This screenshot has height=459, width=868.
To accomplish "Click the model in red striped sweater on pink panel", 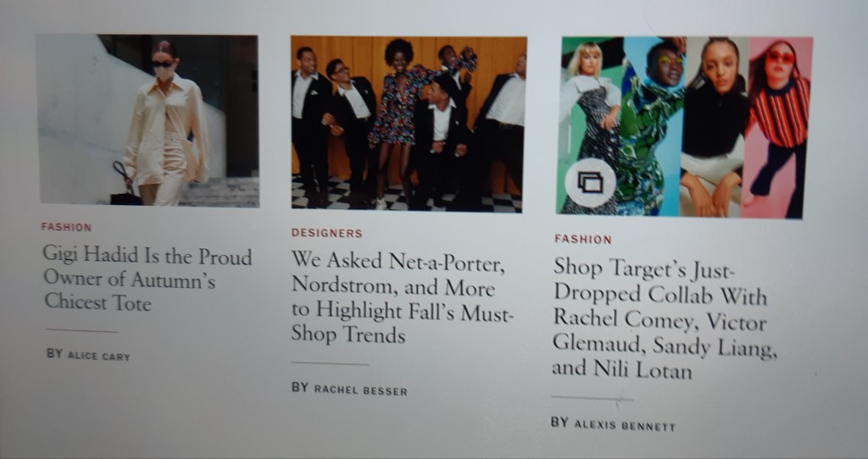I will coord(776,128).
